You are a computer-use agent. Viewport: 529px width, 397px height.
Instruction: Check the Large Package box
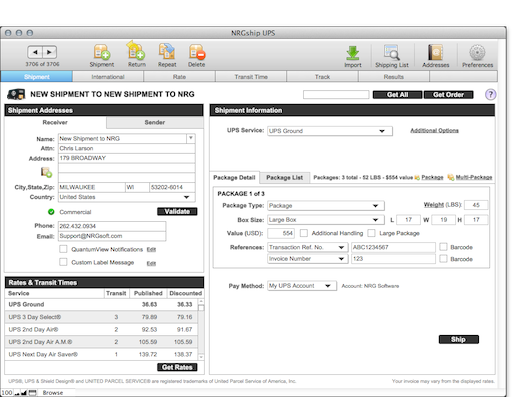coord(371,233)
